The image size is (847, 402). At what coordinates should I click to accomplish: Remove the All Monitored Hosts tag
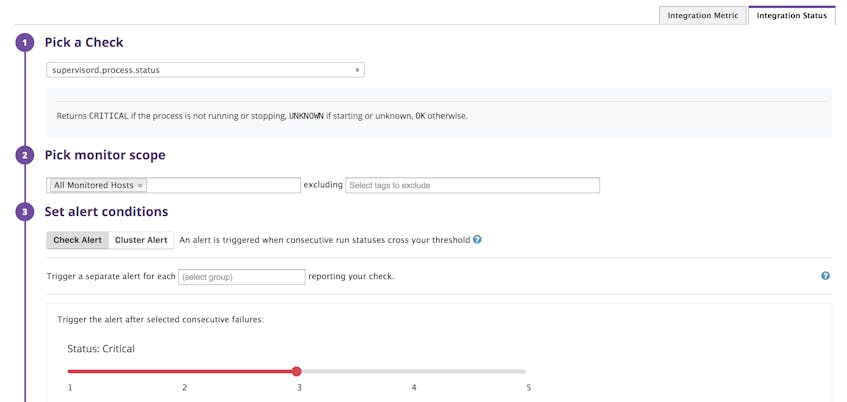point(140,185)
